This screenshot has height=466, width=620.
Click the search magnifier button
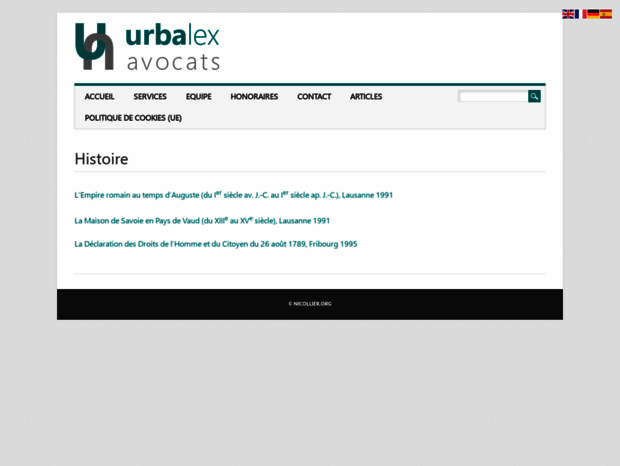[x=534, y=96]
